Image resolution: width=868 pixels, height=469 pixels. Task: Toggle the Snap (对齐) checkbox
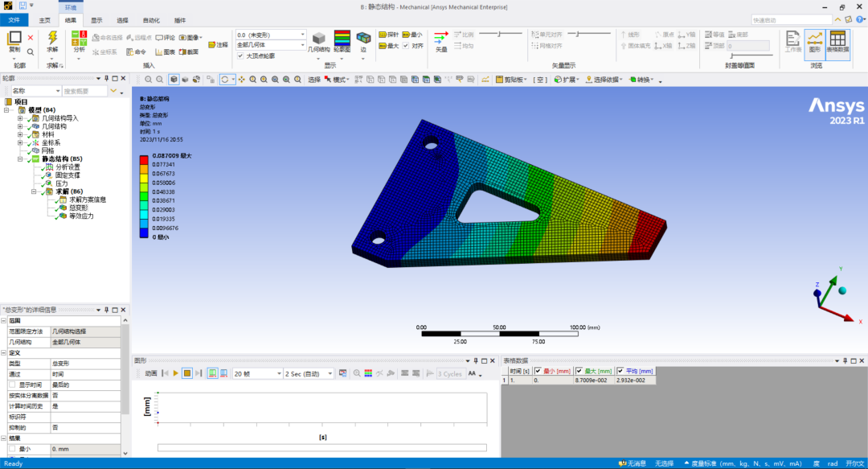pyautogui.click(x=406, y=46)
